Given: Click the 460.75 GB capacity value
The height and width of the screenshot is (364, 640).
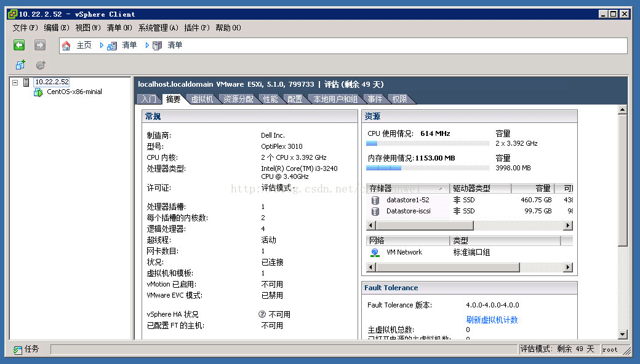Looking at the screenshot, I should click(x=537, y=200).
